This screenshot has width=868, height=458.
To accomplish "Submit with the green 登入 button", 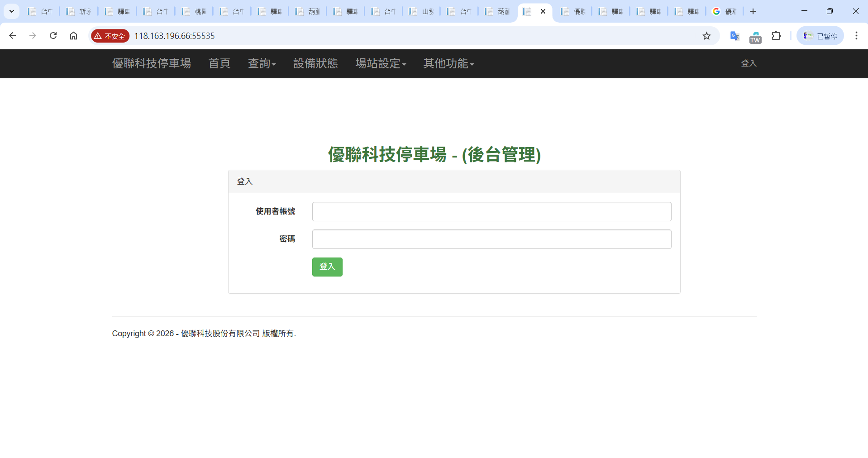I will 327,267.
